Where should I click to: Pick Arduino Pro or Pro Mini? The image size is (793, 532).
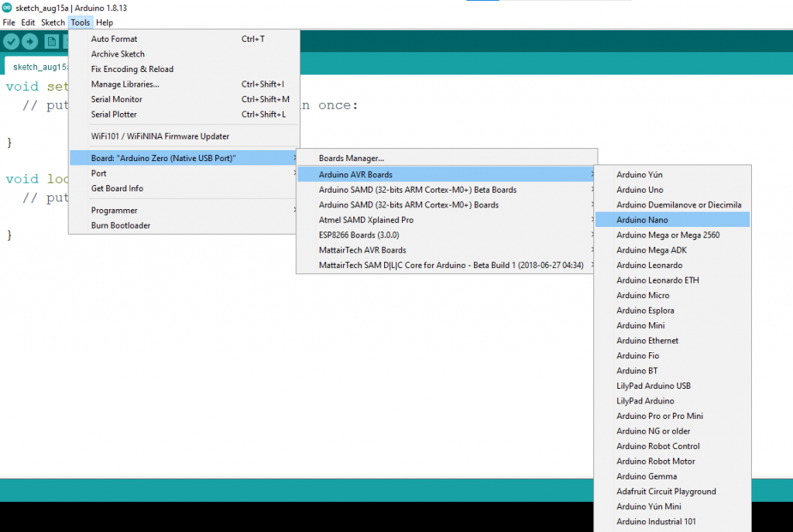pyautogui.click(x=673, y=416)
